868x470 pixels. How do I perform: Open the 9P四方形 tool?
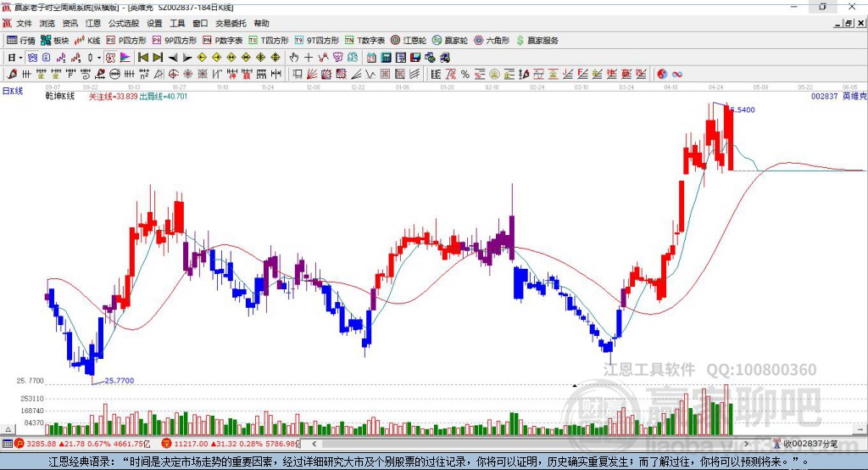(175, 41)
